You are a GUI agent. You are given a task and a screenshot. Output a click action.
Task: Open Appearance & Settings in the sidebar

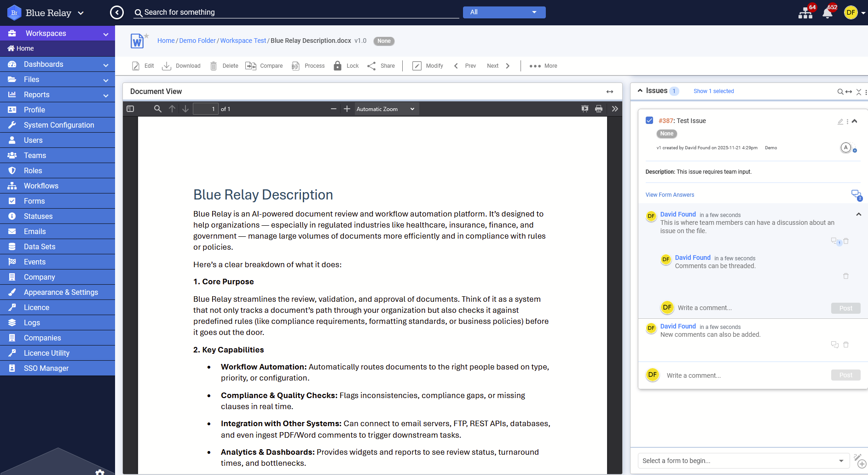[x=58, y=293]
